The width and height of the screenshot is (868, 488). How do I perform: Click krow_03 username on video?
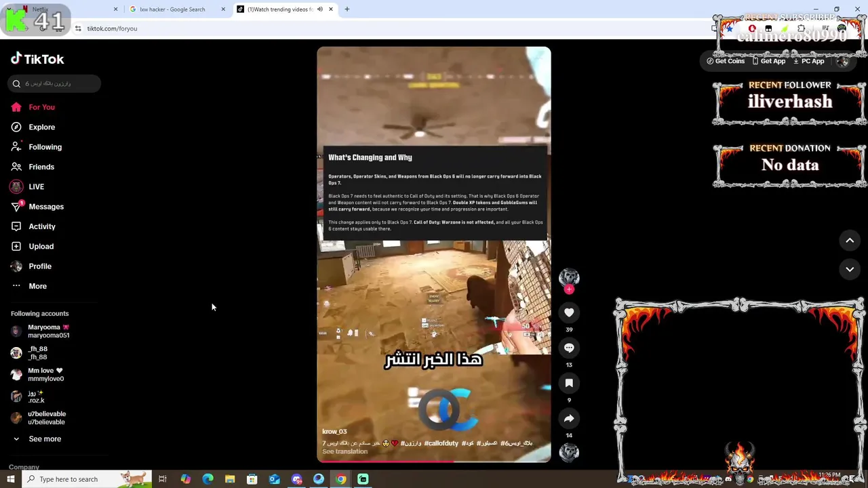point(334,432)
